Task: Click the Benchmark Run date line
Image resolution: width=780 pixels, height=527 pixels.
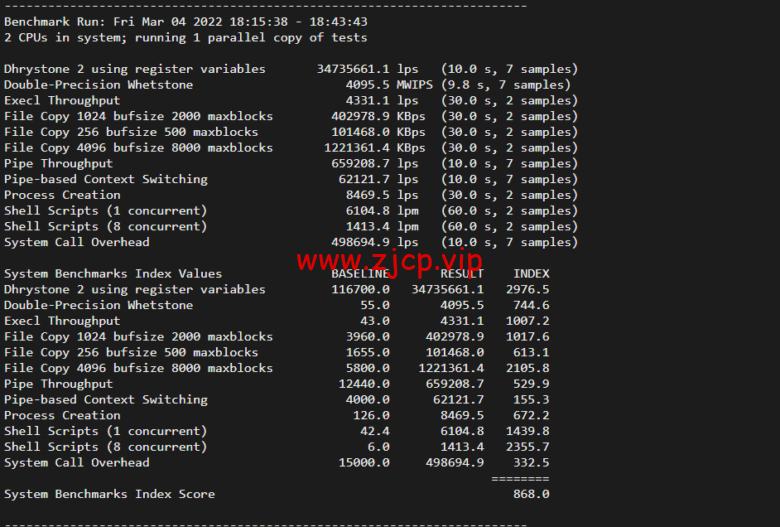Action: tap(186, 22)
